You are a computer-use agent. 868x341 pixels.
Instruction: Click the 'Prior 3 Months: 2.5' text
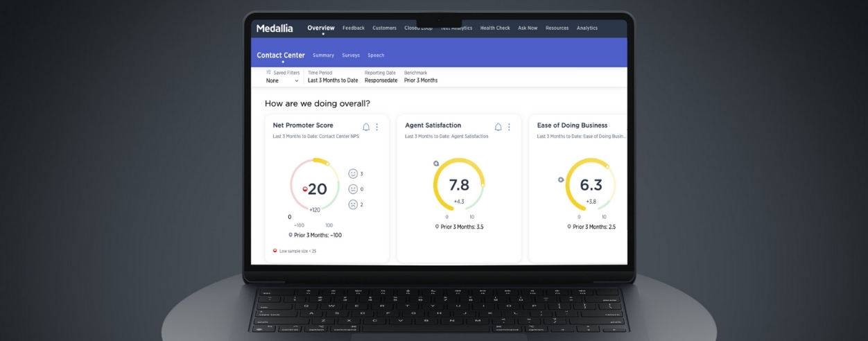594,227
